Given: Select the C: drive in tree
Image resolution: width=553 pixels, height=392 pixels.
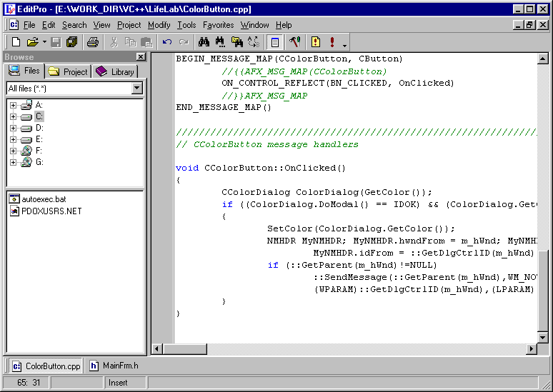Looking at the screenshot, I should [x=39, y=116].
